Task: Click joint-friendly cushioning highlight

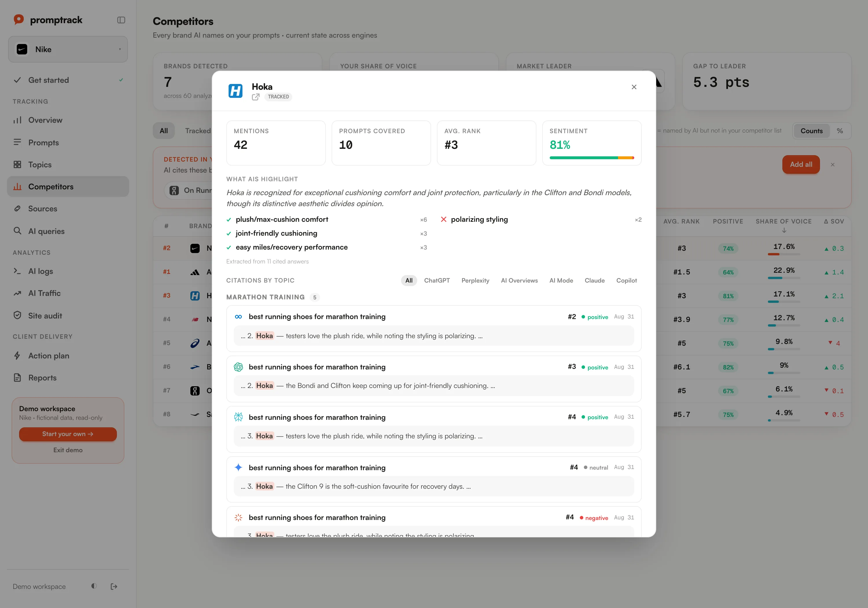Action: pos(276,233)
